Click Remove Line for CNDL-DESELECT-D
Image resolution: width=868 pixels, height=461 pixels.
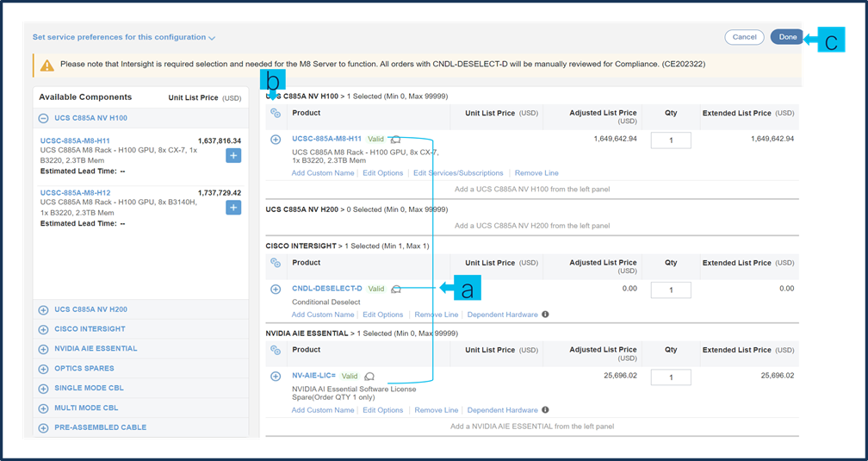[x=437, y=315]
